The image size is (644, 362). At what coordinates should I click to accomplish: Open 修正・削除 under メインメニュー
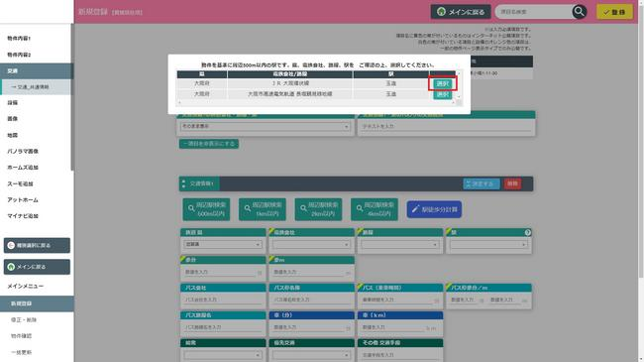point(24,319)
